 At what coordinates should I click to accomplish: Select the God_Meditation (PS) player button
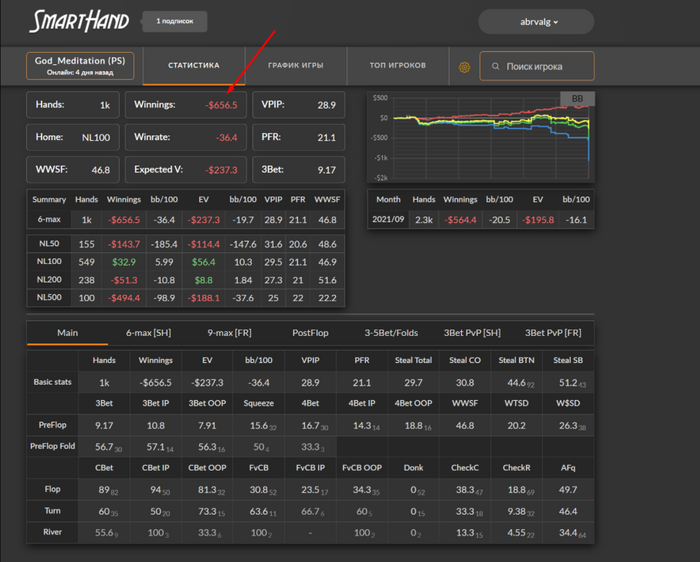(80, 66)
